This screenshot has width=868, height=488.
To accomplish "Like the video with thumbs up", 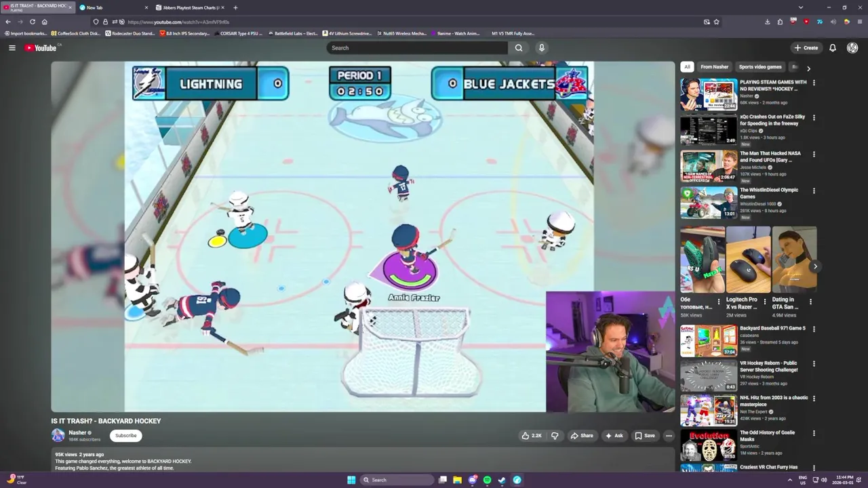I will coord(532,436).
